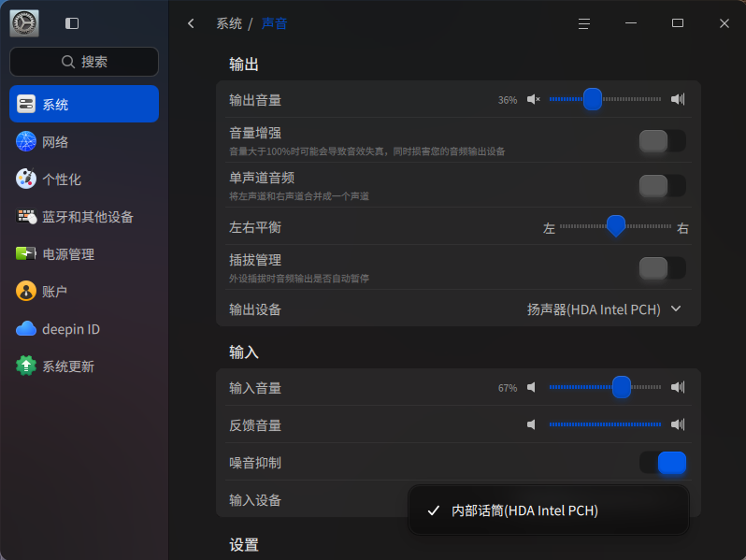The image size is (746, 560).
Task: Open the 网络 settings page
Action: coord(84,141)
